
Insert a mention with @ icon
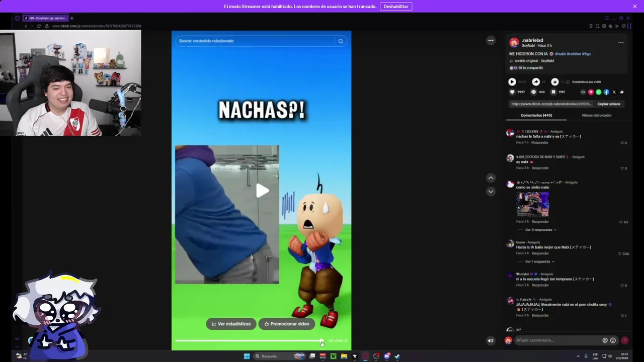click(x=605, y=340)
